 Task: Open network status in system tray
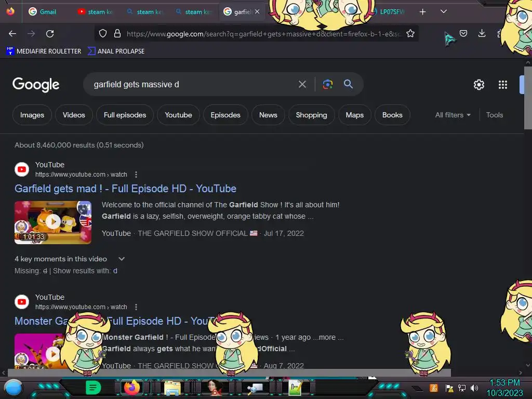coord(462,388)
